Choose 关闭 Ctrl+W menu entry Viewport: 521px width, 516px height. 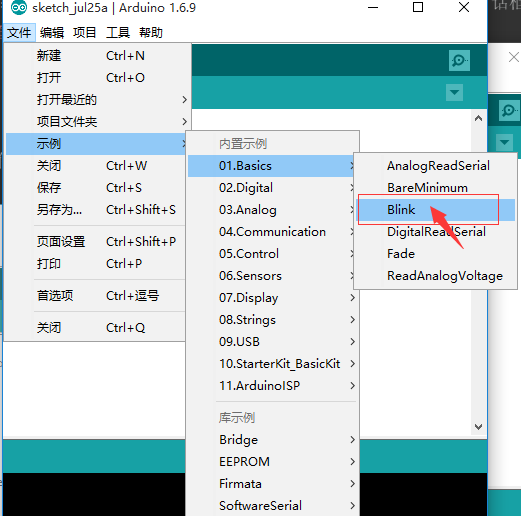96,166
